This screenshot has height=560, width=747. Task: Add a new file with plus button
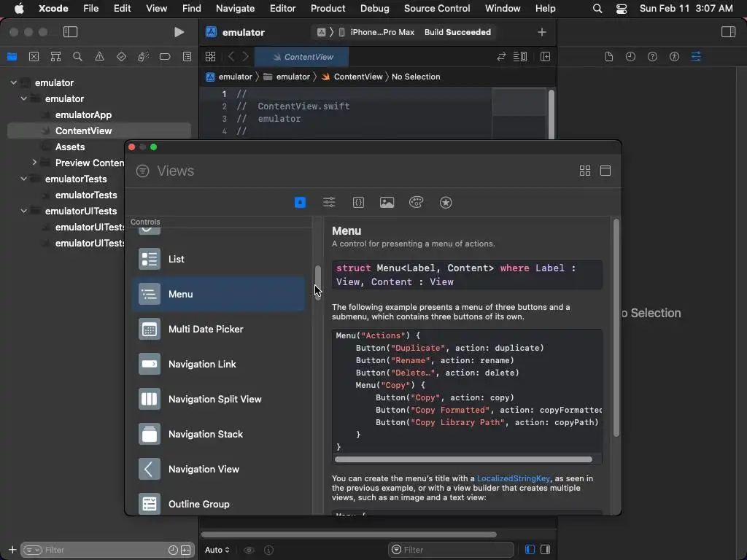(x=12, y=550)
